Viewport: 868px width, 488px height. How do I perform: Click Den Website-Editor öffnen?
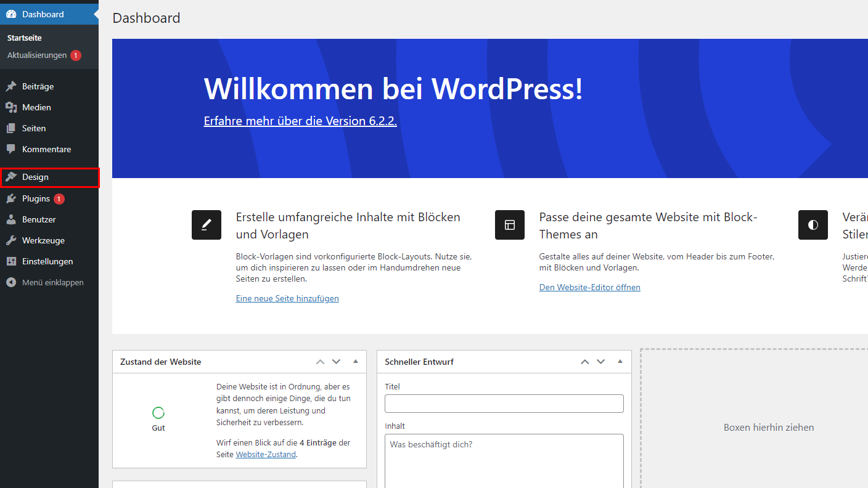pyautogui.click(x=589, y=287)
